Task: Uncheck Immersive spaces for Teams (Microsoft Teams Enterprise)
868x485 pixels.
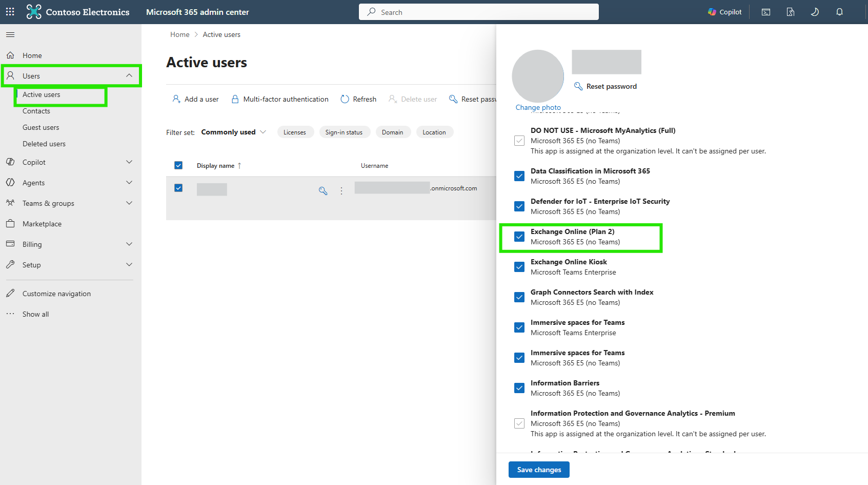Action: [519, 327]
